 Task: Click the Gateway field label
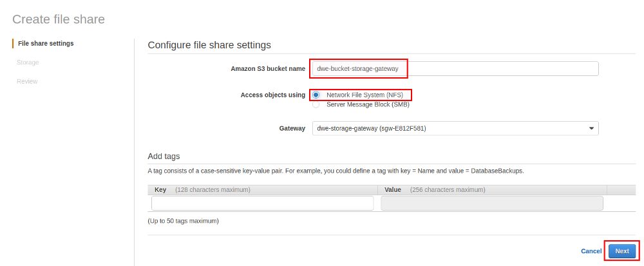click(x=292, y=128)
